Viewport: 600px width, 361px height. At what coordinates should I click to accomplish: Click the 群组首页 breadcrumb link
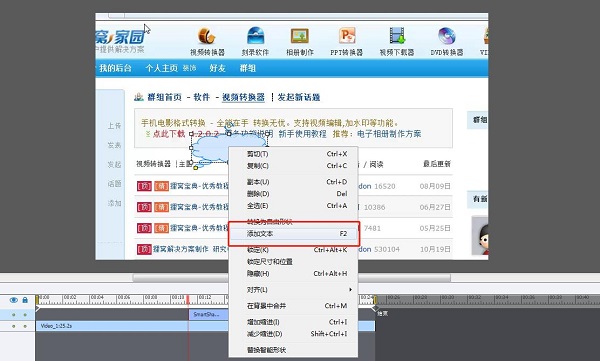pyautogui.click(x=165, y=97)
